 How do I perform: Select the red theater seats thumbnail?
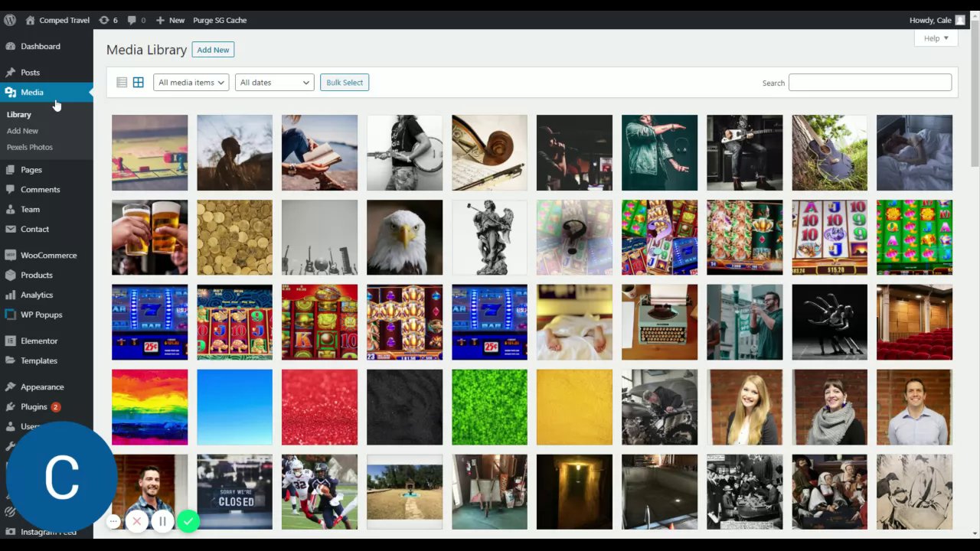click(x=914, y=322)
